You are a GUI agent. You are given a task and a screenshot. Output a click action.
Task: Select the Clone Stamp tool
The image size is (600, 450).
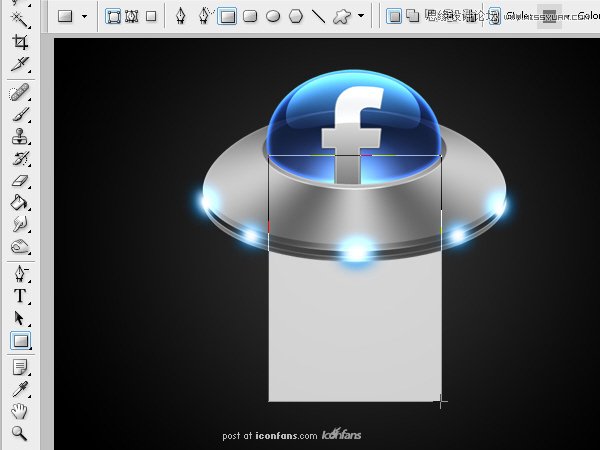pyautogui.click(x=19, y=137)
